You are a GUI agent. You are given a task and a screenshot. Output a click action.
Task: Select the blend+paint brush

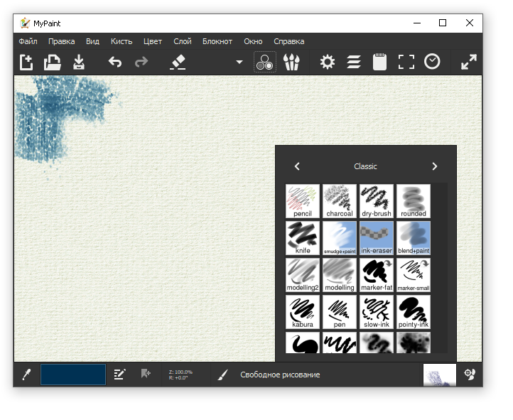414,238
